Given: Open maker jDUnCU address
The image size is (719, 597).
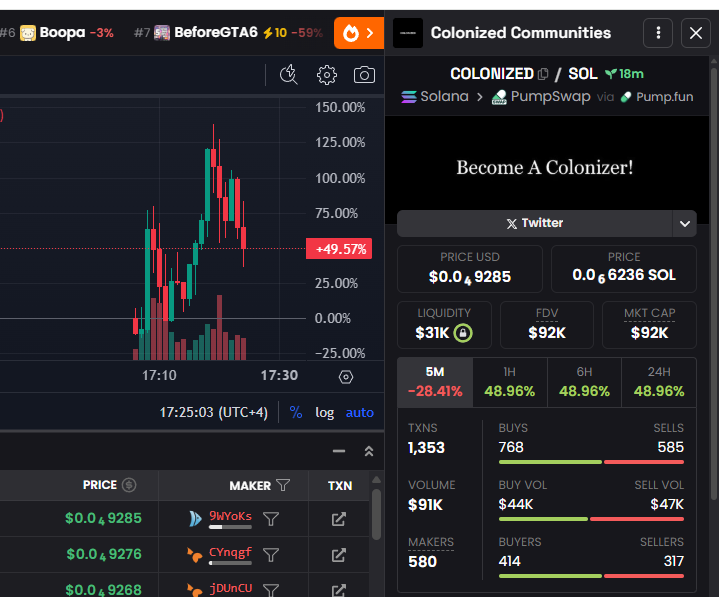Looking at the screenshot, I should pos(231,588).
